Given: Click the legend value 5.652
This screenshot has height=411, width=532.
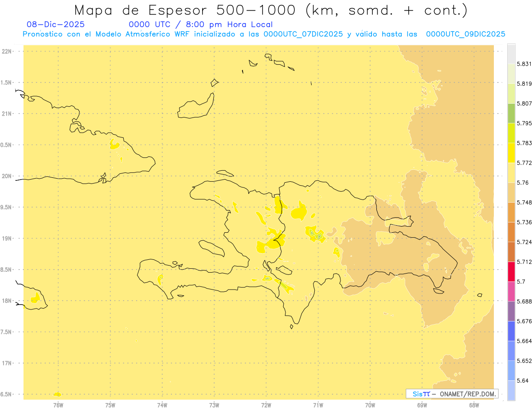Looking at the screenshot, I should (x=524, y=361).
